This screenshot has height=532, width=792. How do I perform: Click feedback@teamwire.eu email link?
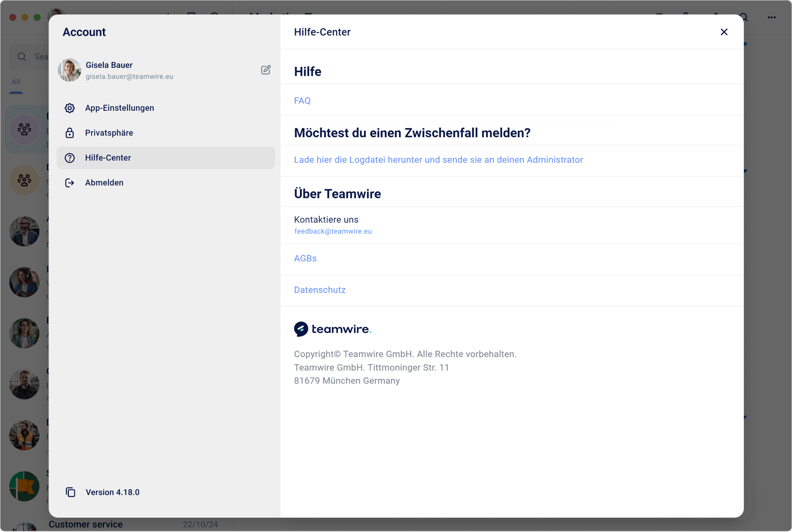coord(333,231)
